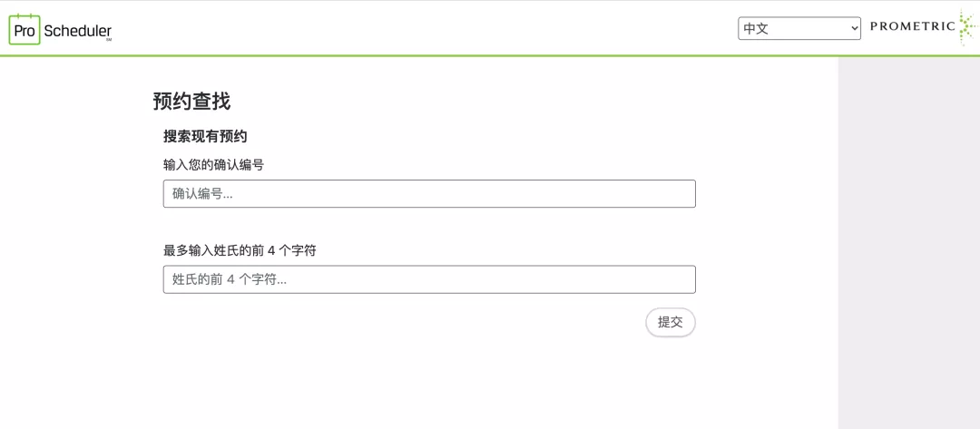Click the 姓氏的前 4 个字符... placeholder text
The height and width of the screenshot is (429, 980).
tap(230, 279)
